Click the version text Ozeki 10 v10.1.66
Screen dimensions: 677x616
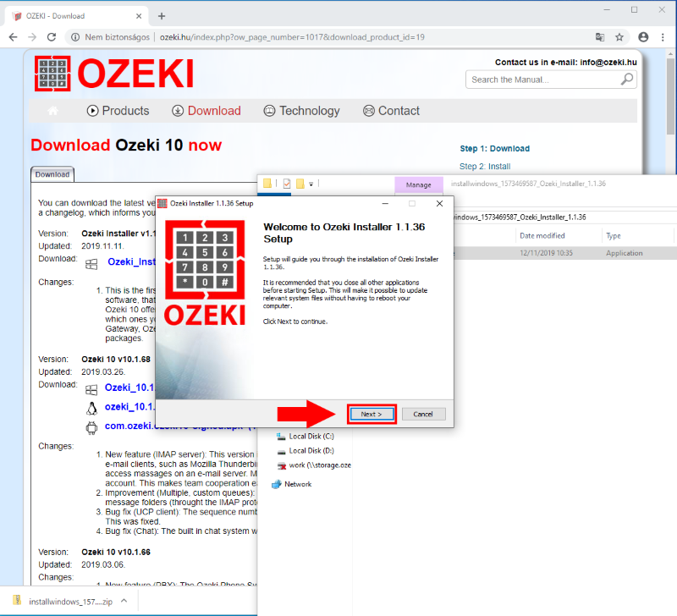116,552
